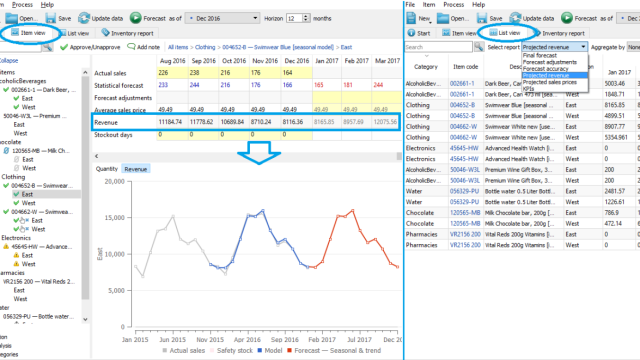The image size is (640, 360).
Task: Click the Update data icon in left window
Action: coord(84,18)
